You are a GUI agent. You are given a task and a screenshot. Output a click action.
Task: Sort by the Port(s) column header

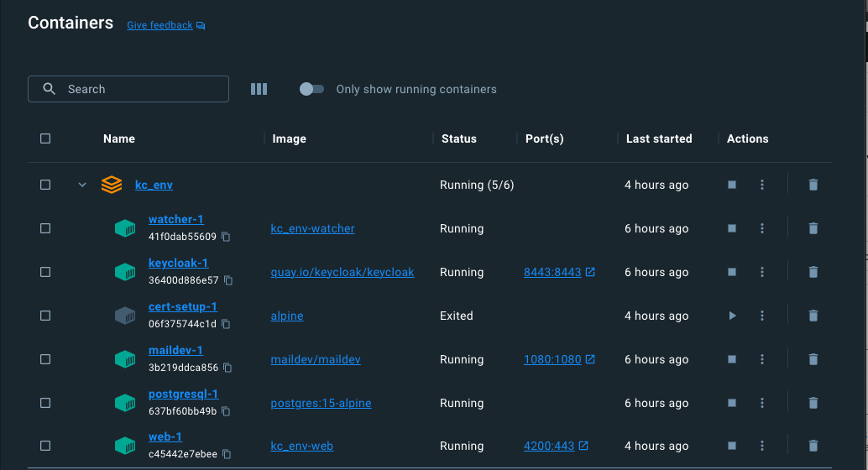(x=544, y=139)
